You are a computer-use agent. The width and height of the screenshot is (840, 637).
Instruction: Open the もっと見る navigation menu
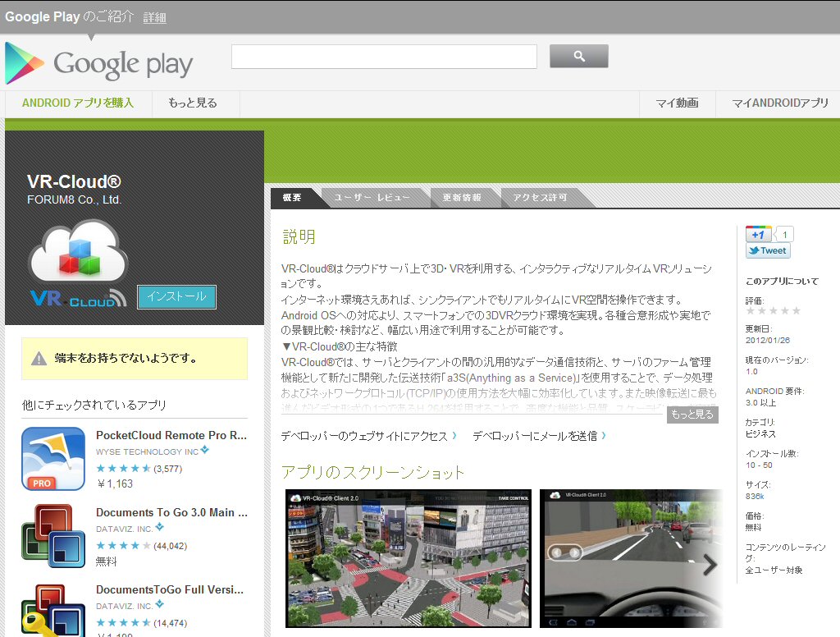click(x=193, y=103)
